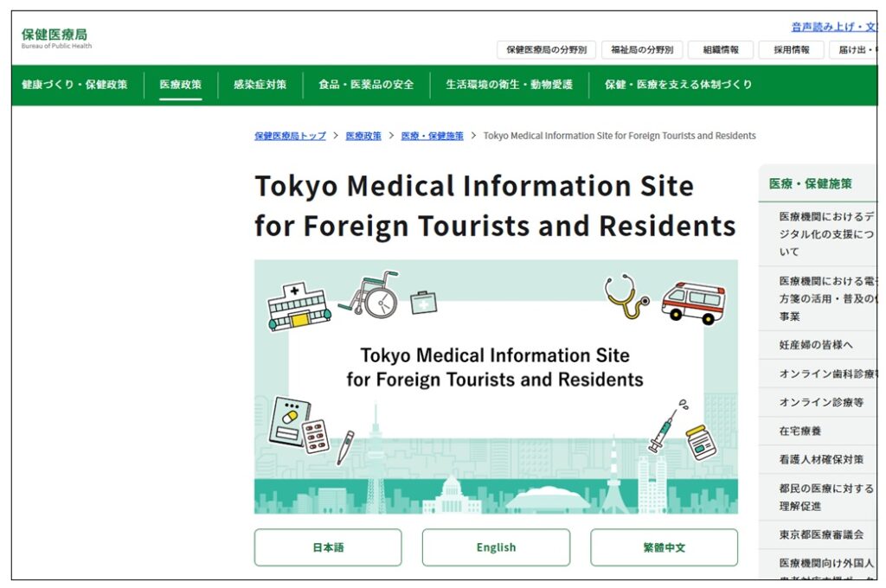This screenshot has height=588, width=886.
Task: Select the 繁體中文 language button
Action: (664, 547)
